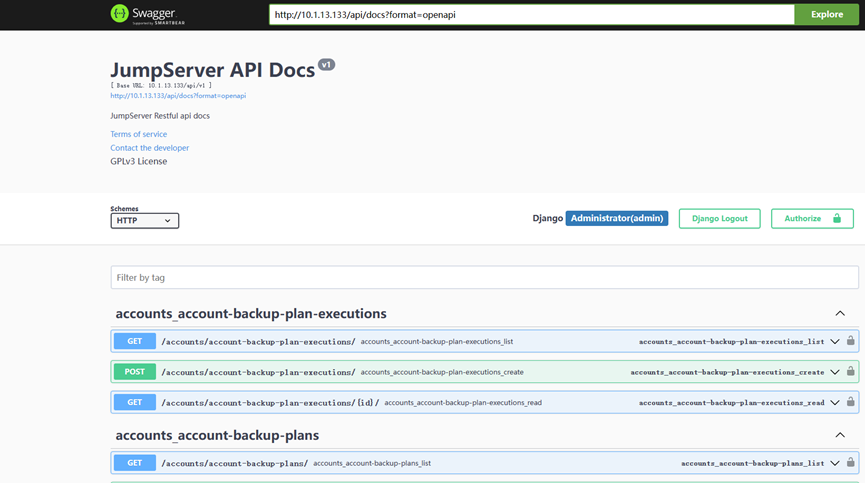
Task: Click lock icon on POST executions create row
Action: pos(851,371)
